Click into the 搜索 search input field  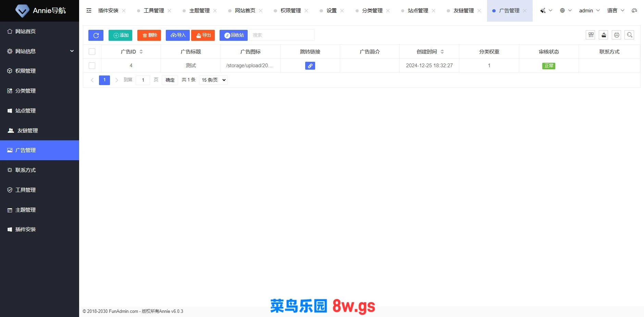point(282,35)
